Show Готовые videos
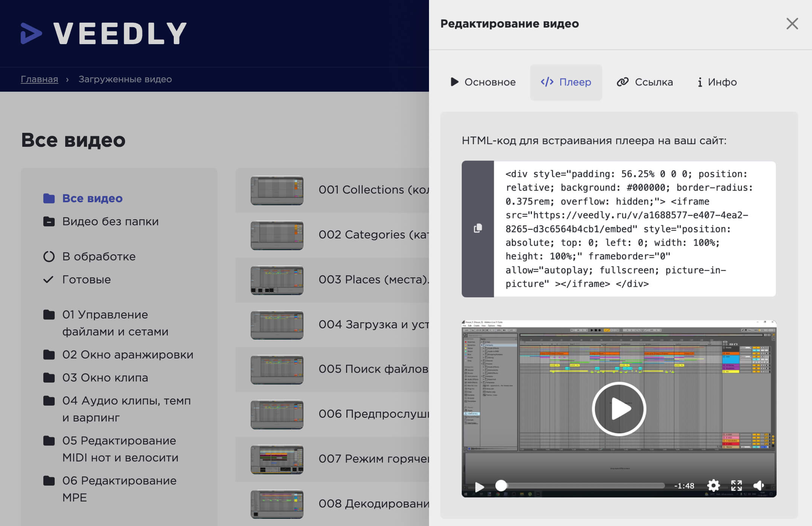 (86, 280)
